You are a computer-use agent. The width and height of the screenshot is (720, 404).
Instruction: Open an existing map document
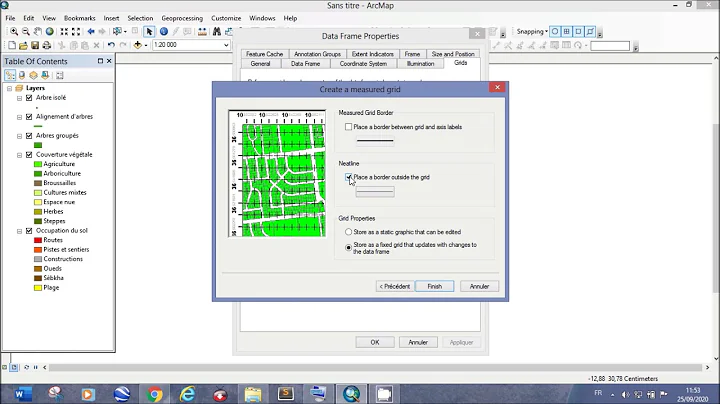point(23,45)
